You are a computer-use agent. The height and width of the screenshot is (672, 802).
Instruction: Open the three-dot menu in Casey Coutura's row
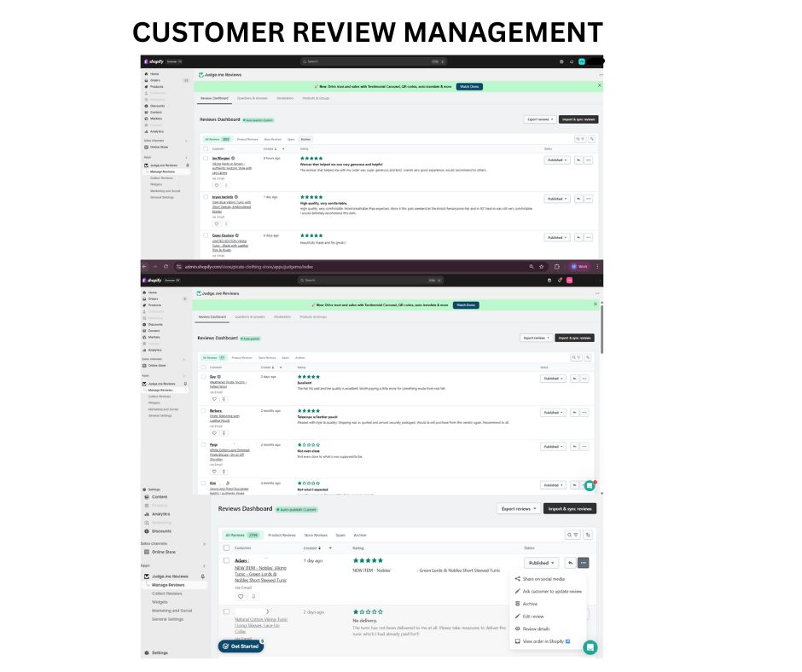pyautogui.click(x=588, y=237)
